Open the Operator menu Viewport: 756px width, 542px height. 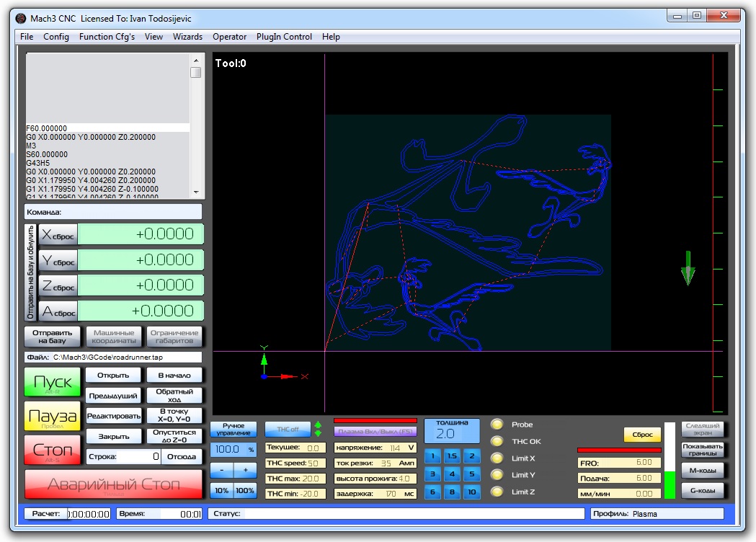[229, 37]
